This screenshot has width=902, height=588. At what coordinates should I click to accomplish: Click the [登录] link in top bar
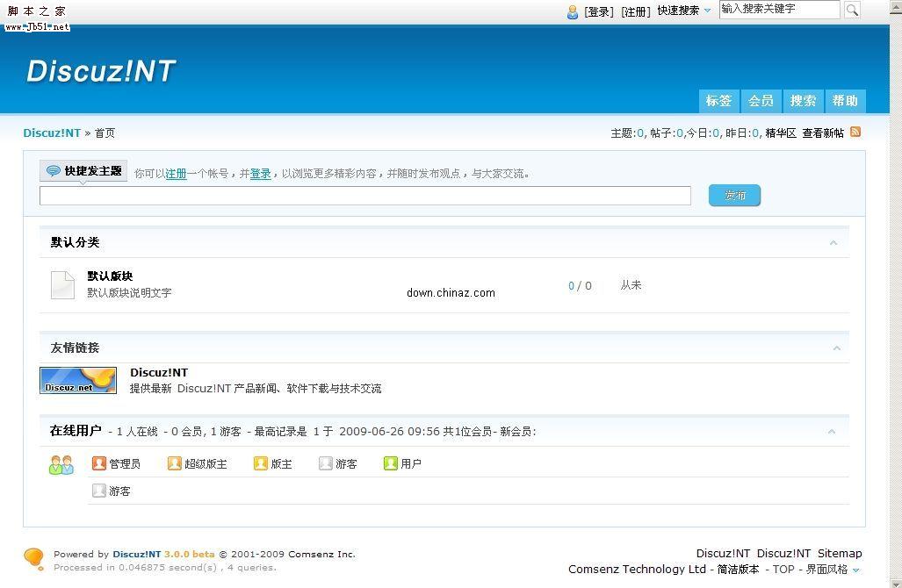tap(599, 11)
